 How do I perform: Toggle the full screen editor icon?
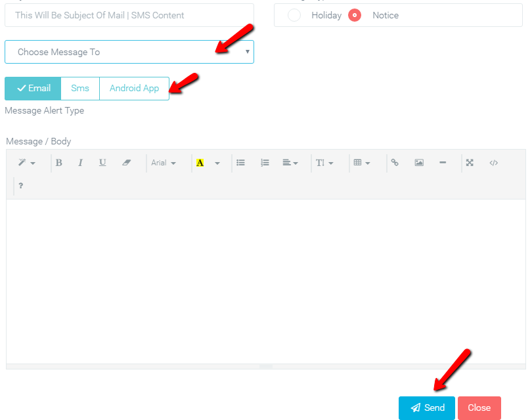(470, 163)
